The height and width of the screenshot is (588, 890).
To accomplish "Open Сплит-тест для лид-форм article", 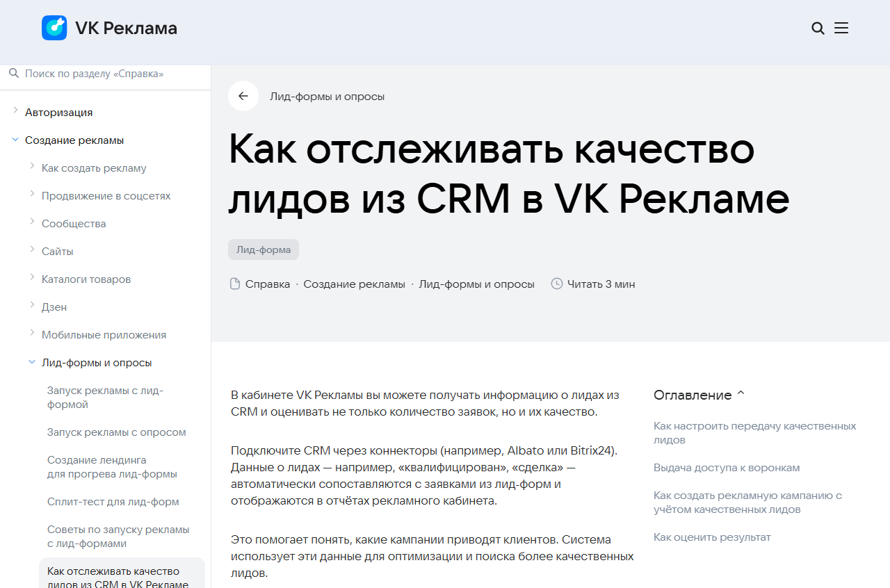I will click(113, 501).
